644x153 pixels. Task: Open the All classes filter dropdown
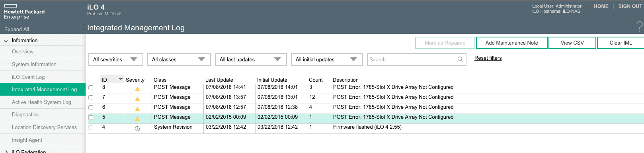(179, 59)
